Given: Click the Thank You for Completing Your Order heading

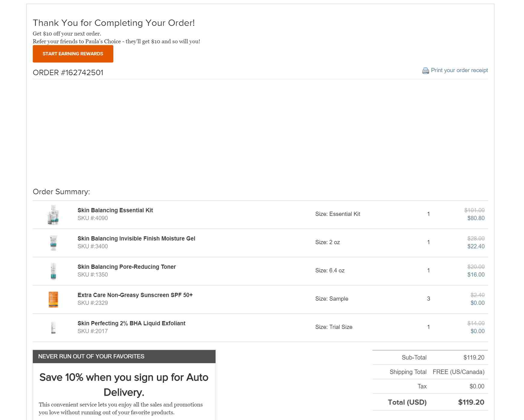Looking at the screenshot, I should point(114,23).
